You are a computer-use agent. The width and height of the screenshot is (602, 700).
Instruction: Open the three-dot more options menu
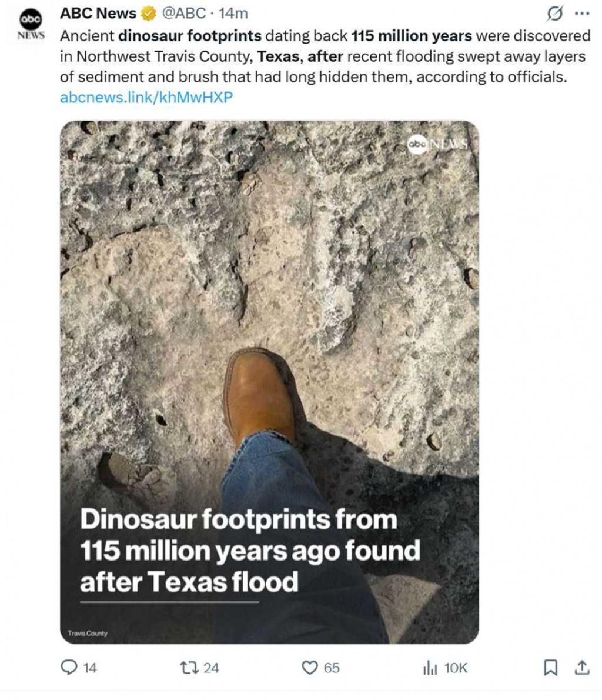(581, 13)
